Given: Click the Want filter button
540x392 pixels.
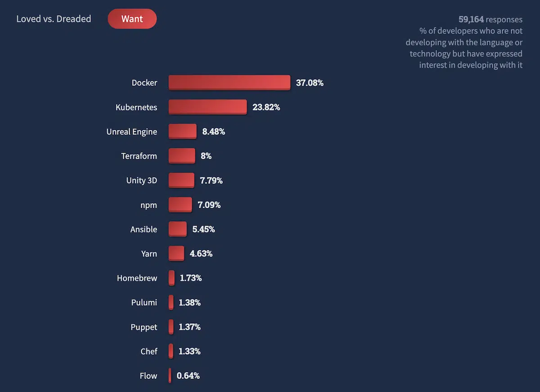Looking at the screenshot, I should (x=132, y=19).
